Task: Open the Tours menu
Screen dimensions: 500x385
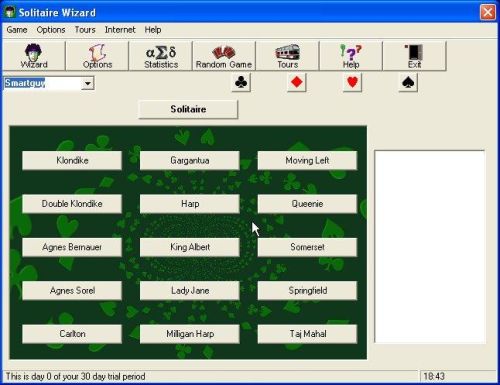Action: click(x=85, y=30)
